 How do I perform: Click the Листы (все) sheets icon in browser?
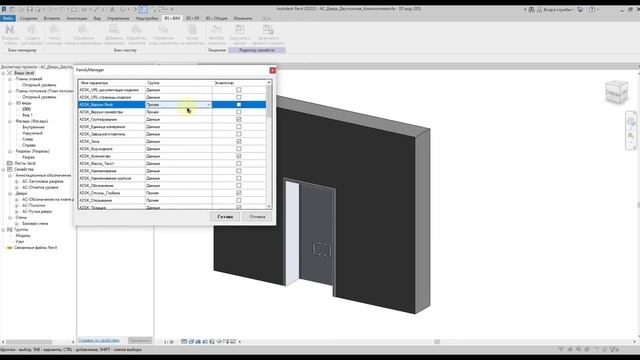[x=10, y=163]
